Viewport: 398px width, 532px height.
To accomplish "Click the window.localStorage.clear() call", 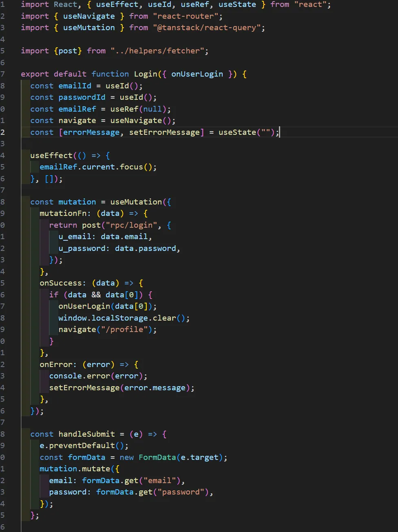I will (124, 318).
